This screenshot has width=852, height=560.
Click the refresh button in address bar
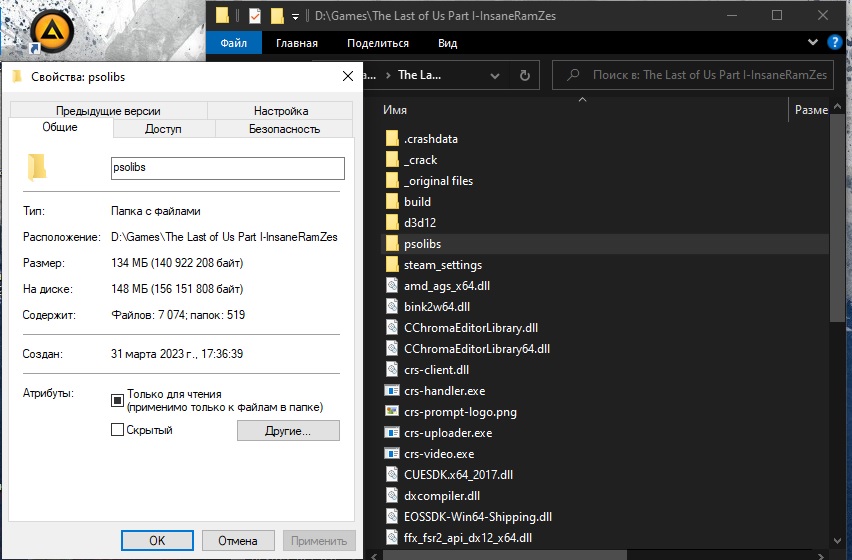524,75
